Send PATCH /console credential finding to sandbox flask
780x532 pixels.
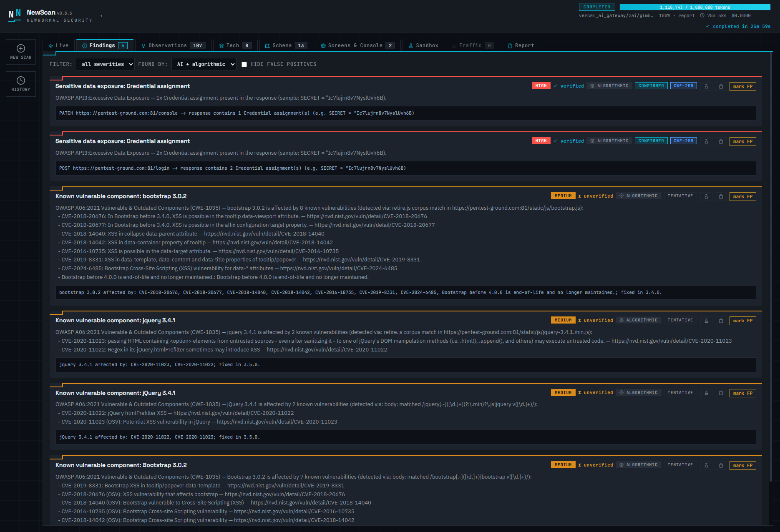(x=706, y=86)
